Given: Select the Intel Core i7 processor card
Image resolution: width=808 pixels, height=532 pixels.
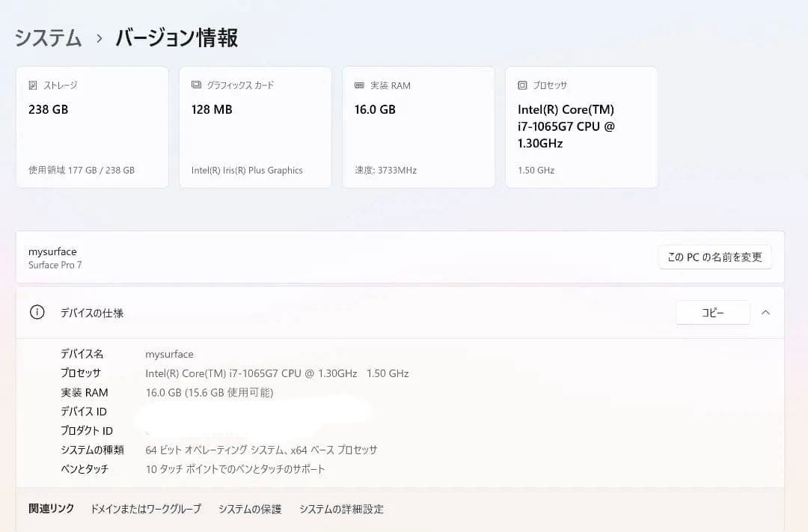Looking at the screenshot, I should [582, 126].
